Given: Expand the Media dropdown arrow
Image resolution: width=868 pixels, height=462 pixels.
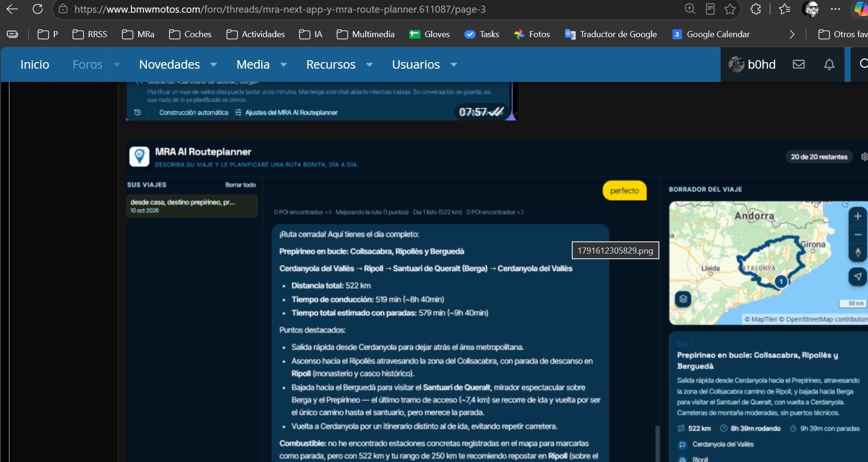Looking at the screenshot, I should click(284, 64).
